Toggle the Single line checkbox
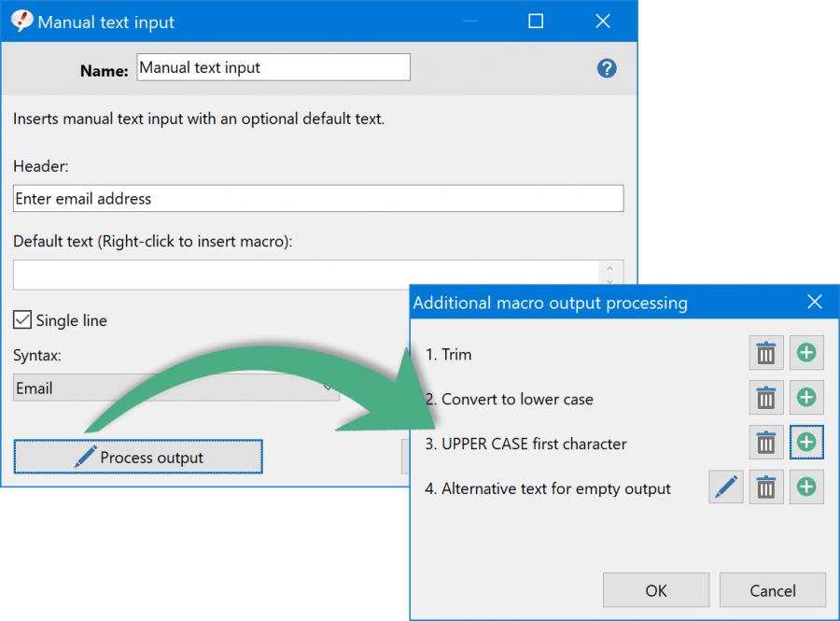 (x=22, y=320)
